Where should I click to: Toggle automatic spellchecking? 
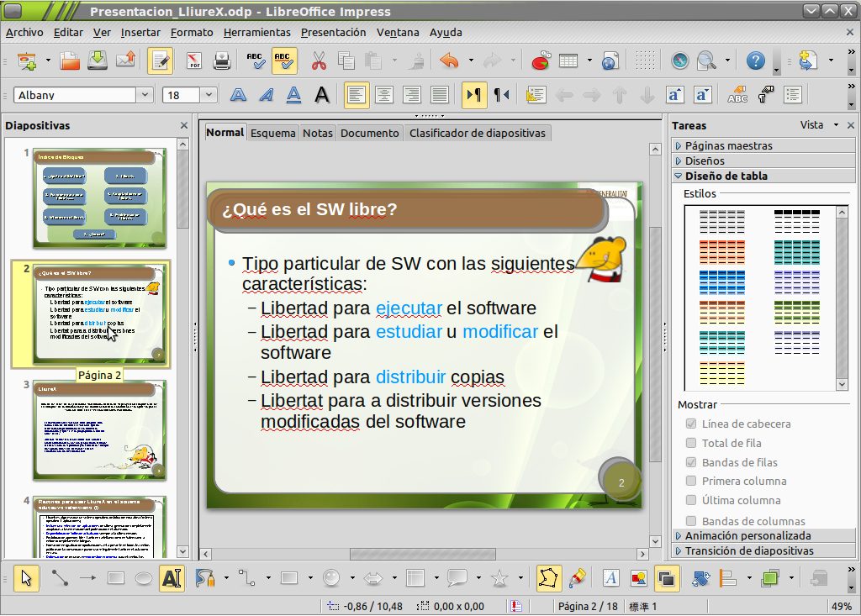pos(283,61)
